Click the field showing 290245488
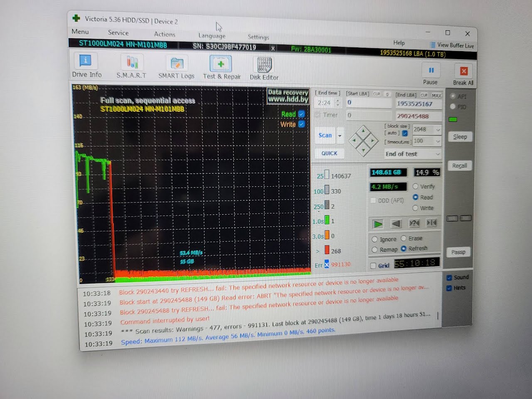 [418, 116]
